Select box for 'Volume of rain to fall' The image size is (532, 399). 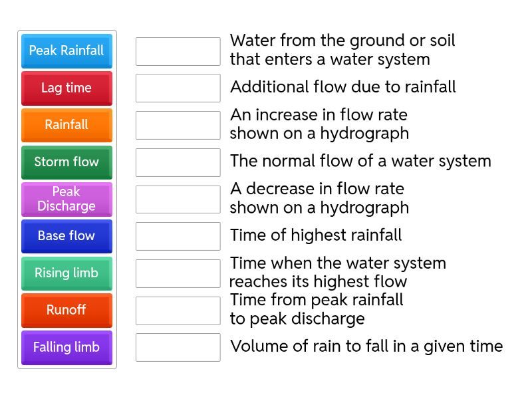[178, 347]
